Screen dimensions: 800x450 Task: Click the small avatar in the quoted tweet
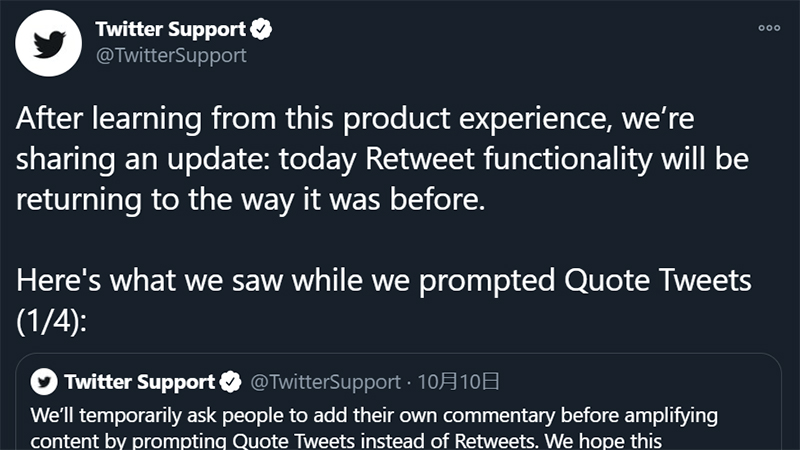click(x=44, y=382)
